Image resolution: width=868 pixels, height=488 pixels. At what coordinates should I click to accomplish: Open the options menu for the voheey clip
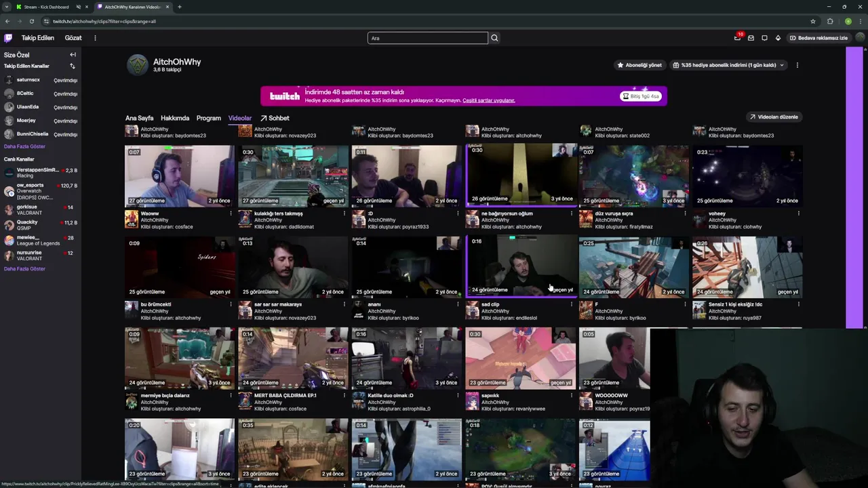[x=798, y=213]
